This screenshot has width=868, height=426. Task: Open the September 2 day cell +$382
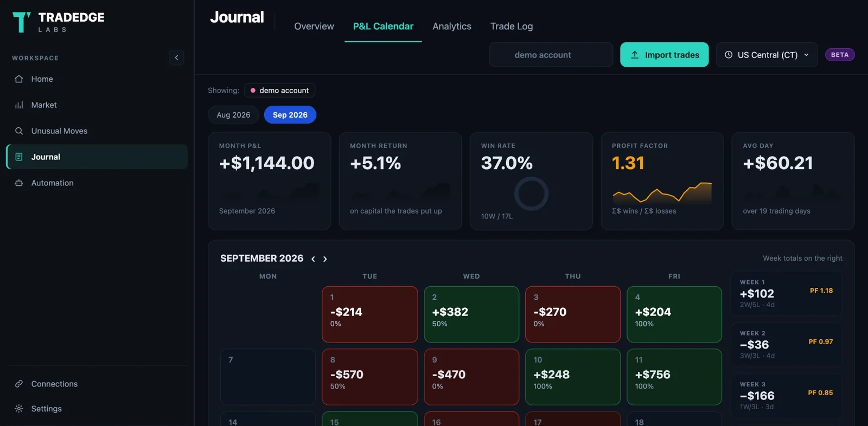tap(471, 314)
